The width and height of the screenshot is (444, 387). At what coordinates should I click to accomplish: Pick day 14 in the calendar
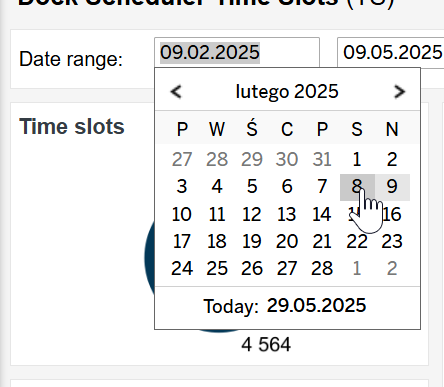pyautogui.click(x=322, y=214)
